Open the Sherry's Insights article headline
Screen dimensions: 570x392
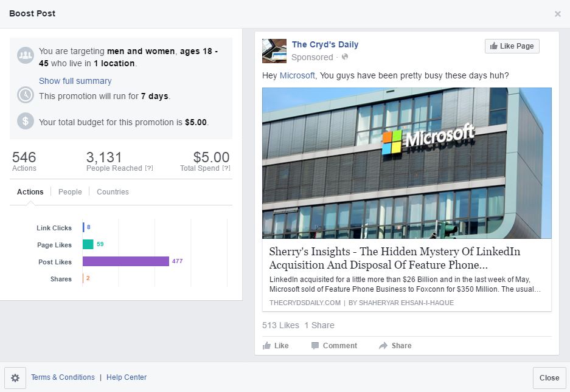[395, 258]
